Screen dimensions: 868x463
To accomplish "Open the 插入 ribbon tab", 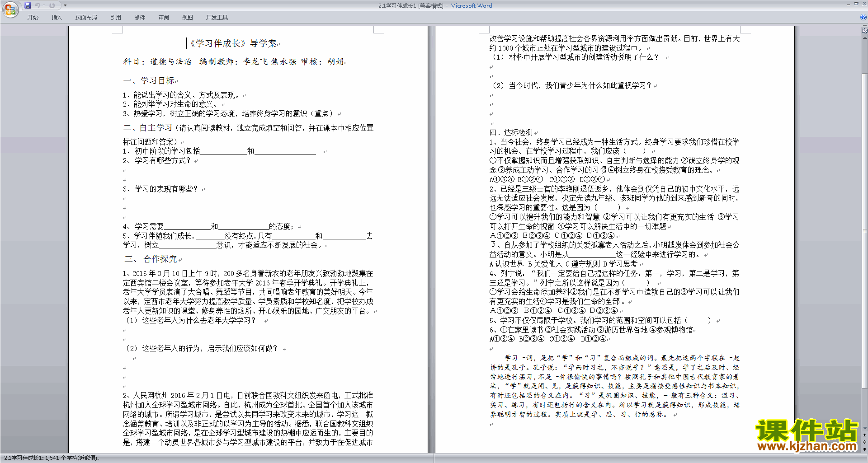I will [57, 18].
